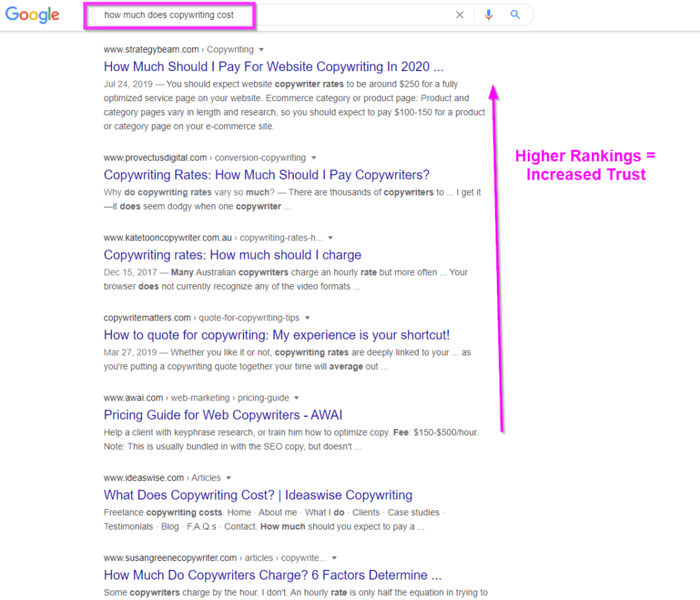Click snippet text 'Freelance copywriting costs'

pos(163,513)
